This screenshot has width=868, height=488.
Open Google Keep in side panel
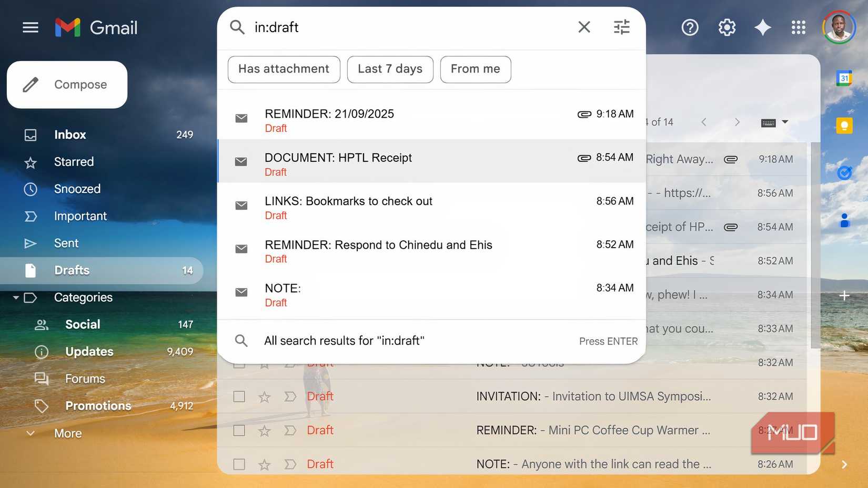coord(844,126)
